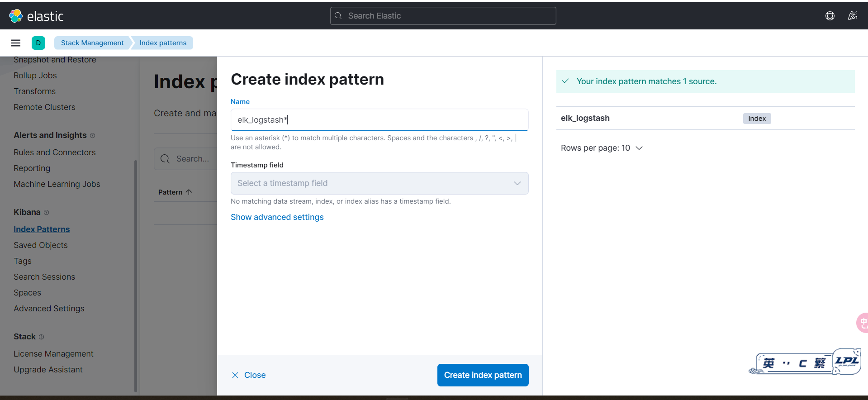Click the X icon beside Close
This screenshot has height=400, width=868.
(235, 375)
